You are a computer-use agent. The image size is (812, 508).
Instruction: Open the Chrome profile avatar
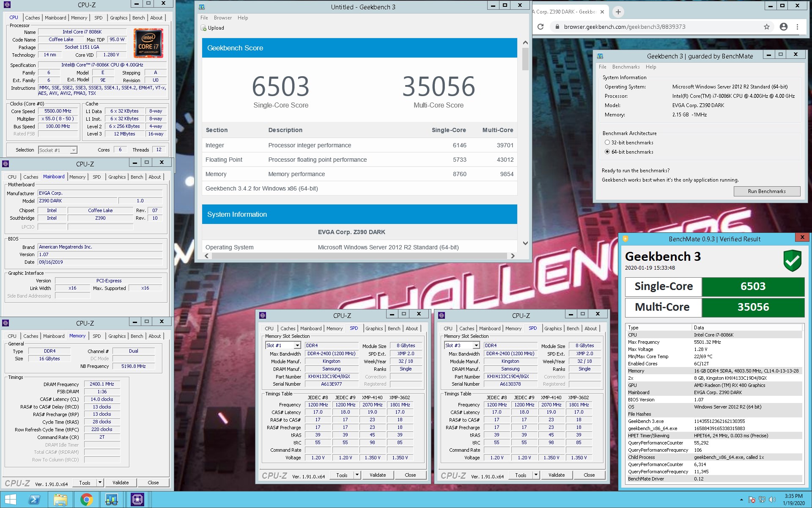pos(784,27)
